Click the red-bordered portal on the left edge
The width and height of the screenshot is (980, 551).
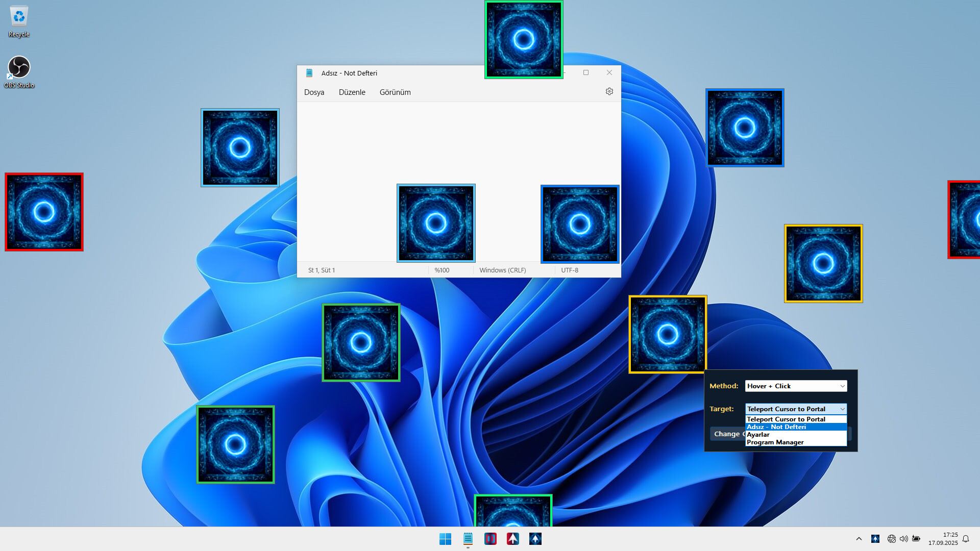(x=44, y=212)
